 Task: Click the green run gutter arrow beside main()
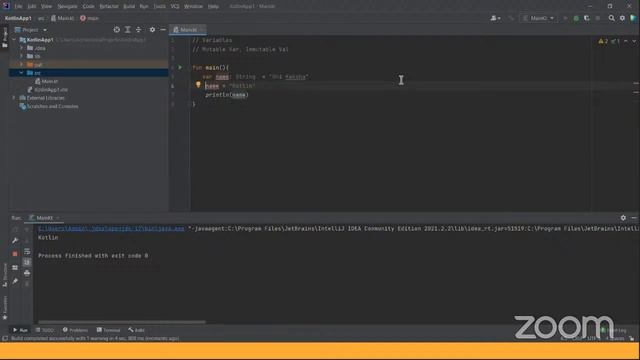point(180,67)
